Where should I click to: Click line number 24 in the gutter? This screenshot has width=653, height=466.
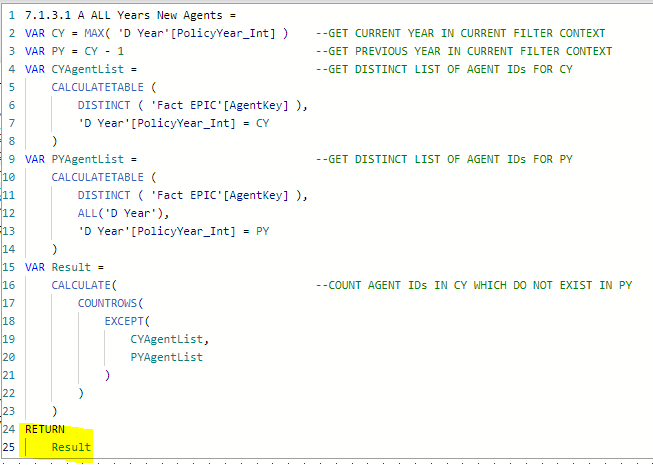click(9, 429)
